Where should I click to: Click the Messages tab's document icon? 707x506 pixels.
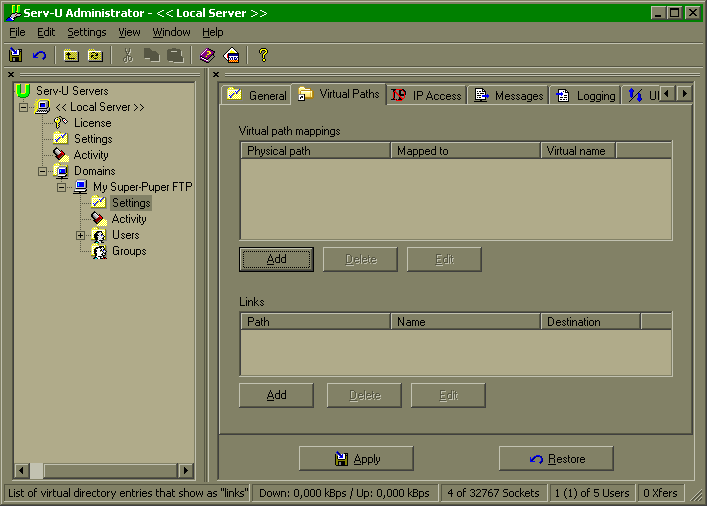click(x=482, y=95)
